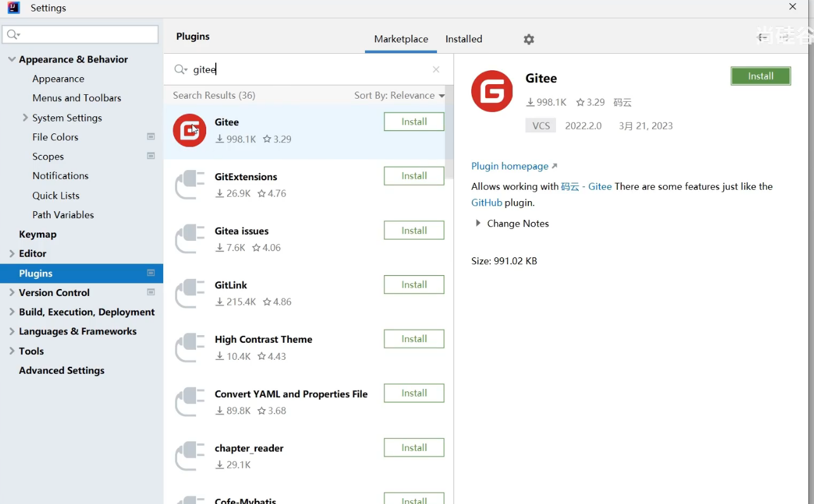Switch to the Marketplace tab
Image resolution: width=814 pixels, height=504 pixels.
(x=401, y=39)
